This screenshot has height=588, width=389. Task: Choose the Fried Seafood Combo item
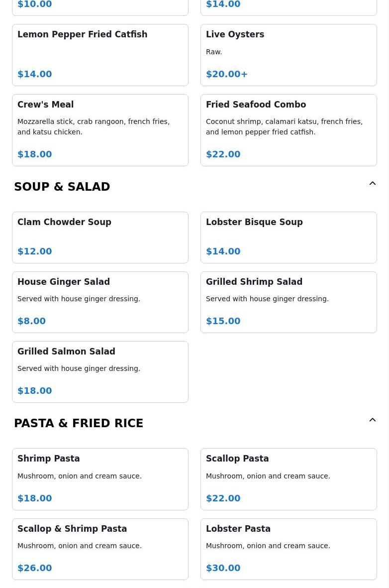coord(289,130)
